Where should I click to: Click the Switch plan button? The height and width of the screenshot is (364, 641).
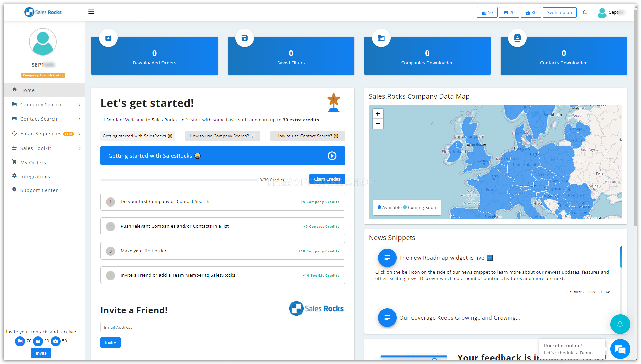pyautogui.click(x=559, y=12)
